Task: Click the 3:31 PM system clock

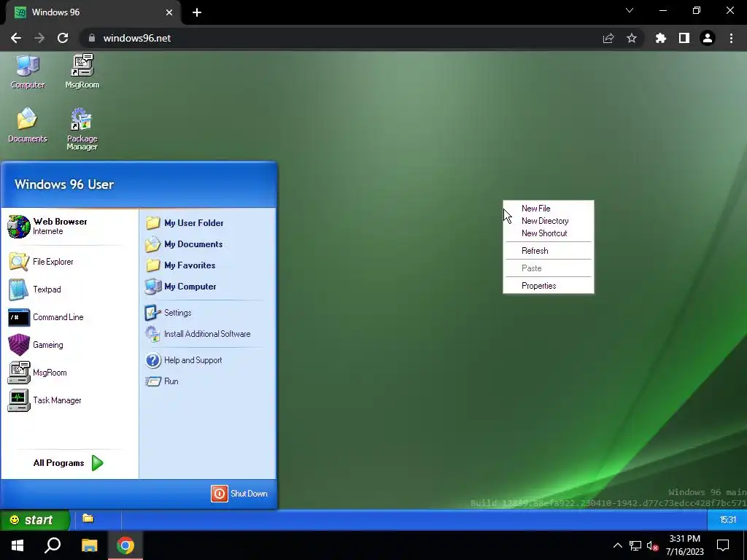Action: pyautogui.click(x=684, y=545)
